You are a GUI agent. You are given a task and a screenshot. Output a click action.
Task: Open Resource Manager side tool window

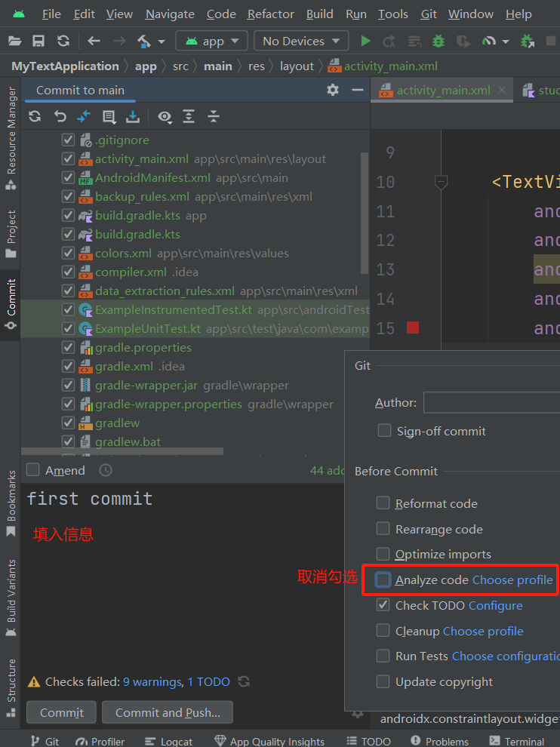tap(11, 138)
